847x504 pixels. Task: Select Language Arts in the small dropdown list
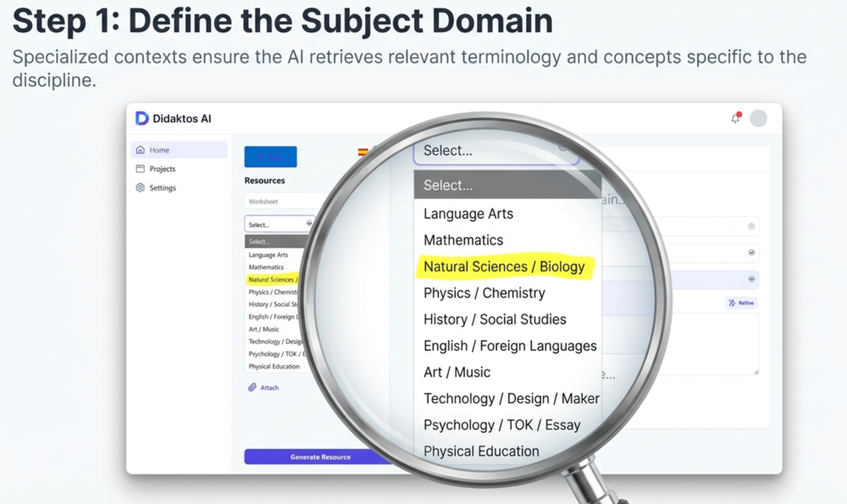tap(268, 255)
